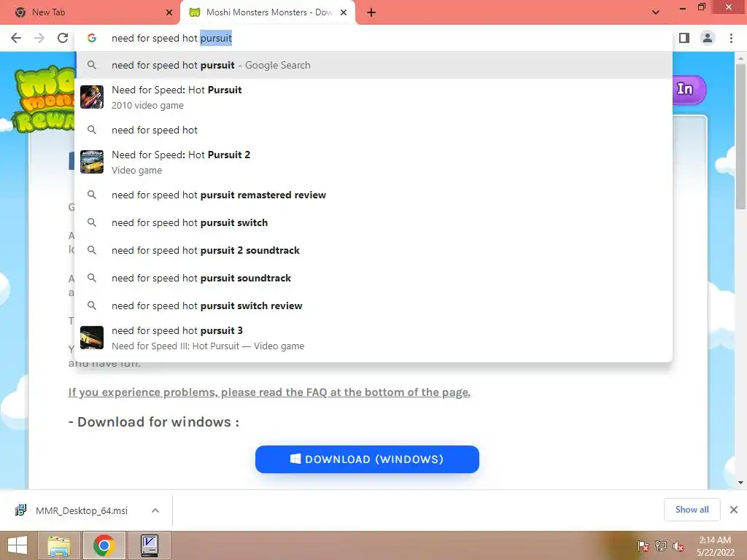Screen dimensions: 747x560
Task: Click the search icon beside 'pursuit 2 soundtrack'
Action: [92, 250]
